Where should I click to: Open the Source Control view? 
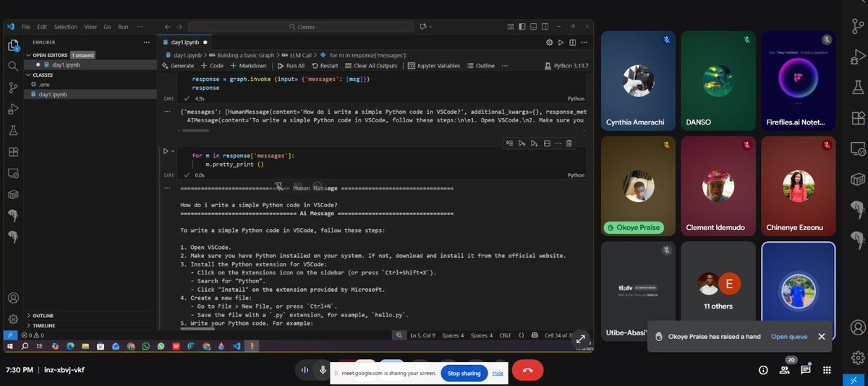13,88
